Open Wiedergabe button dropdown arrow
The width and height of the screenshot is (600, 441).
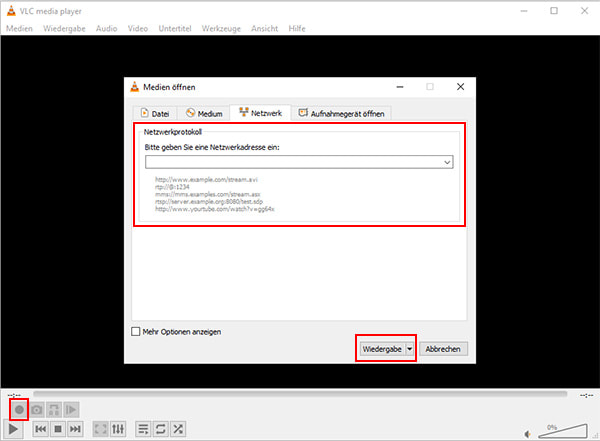(409, 349)
